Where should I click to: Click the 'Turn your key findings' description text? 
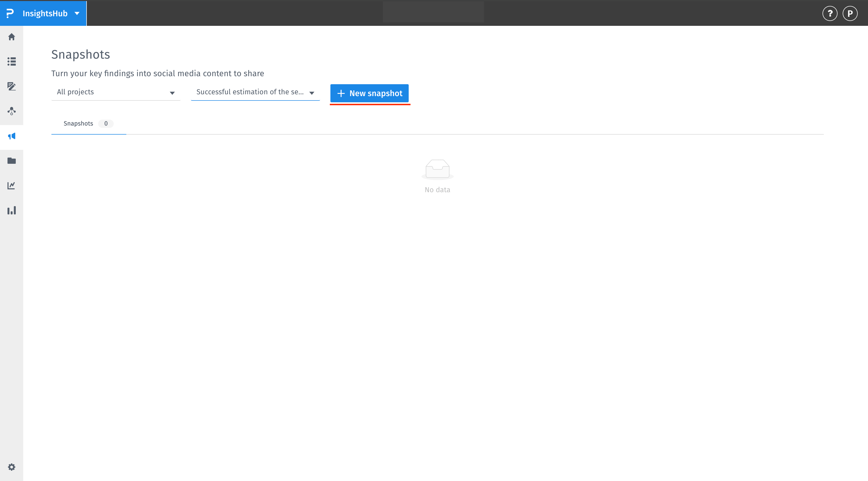click(158, 73)
